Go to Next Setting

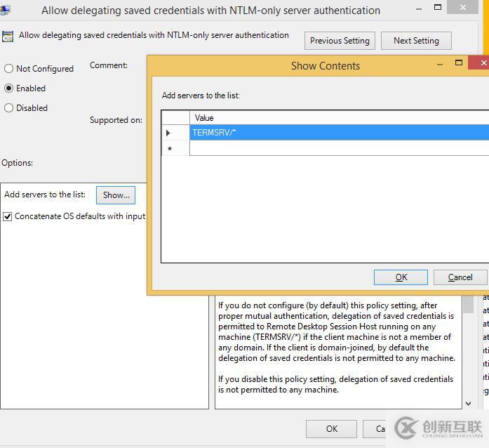pos(416,41)
